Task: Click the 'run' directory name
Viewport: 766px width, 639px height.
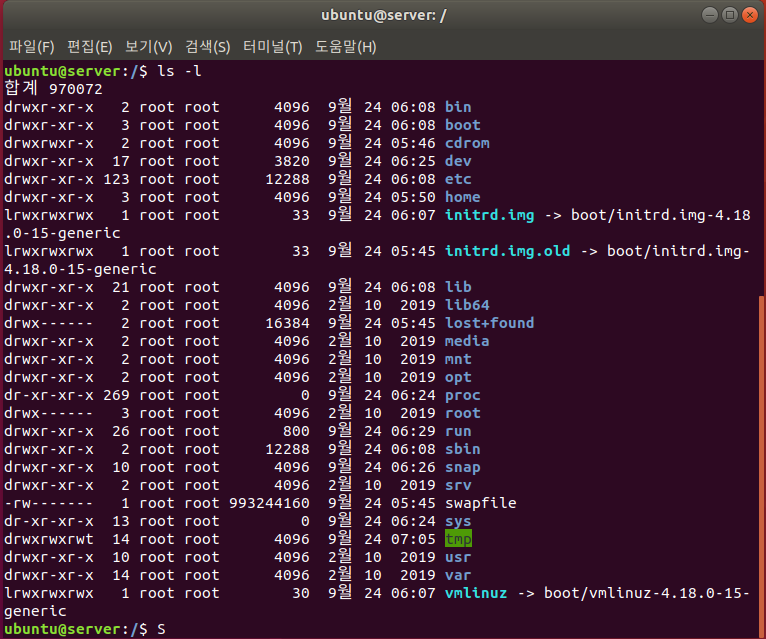Action: pyautogui.click(x=458, y=431)
